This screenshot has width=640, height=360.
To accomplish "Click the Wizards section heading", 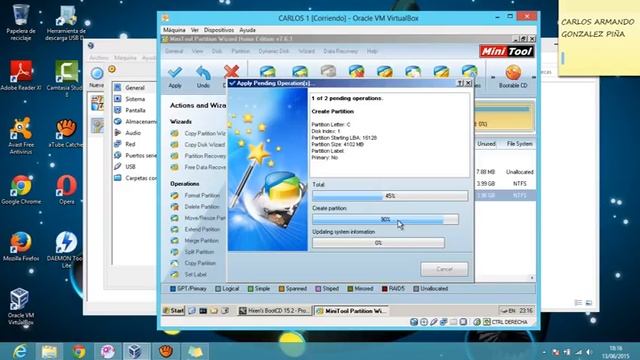I will coord(181,122).
